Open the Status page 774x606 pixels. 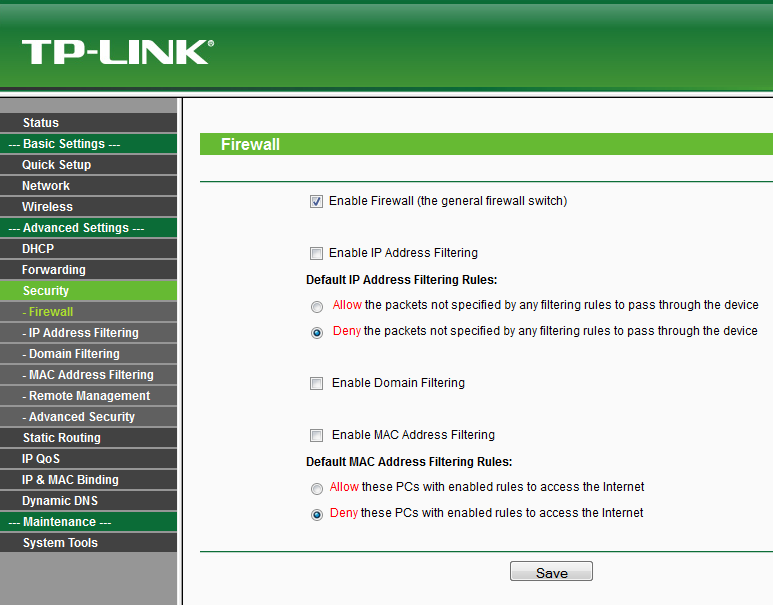click(88, 123)
